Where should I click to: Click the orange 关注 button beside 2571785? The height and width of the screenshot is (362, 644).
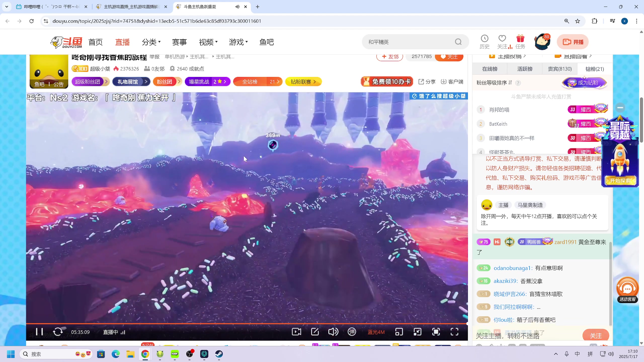[x=449, y=57]
